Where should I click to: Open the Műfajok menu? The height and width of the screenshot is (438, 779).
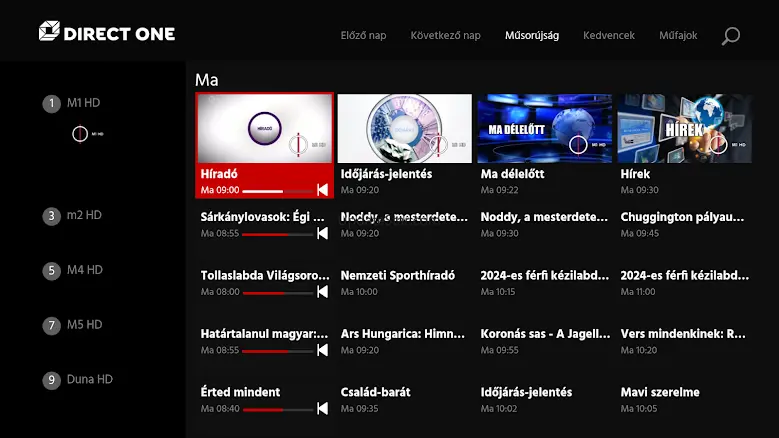(678, 35)
